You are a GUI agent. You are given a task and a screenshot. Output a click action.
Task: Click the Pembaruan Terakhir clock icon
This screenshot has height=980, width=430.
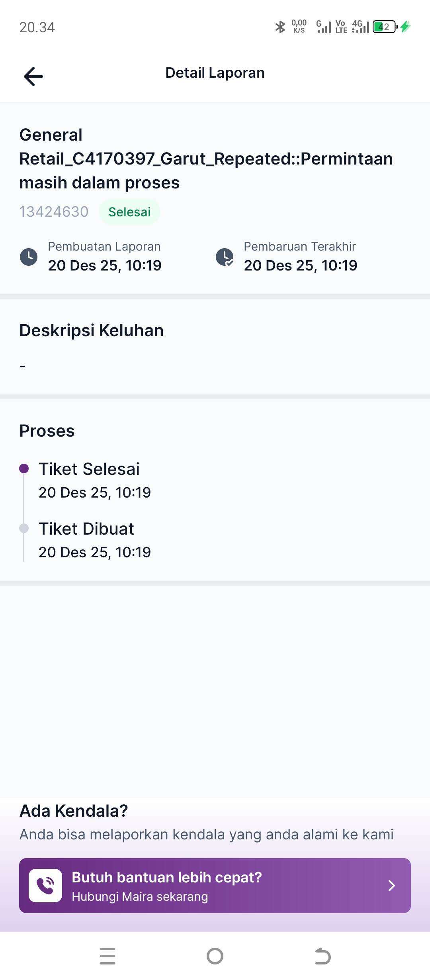pos(225,257)
